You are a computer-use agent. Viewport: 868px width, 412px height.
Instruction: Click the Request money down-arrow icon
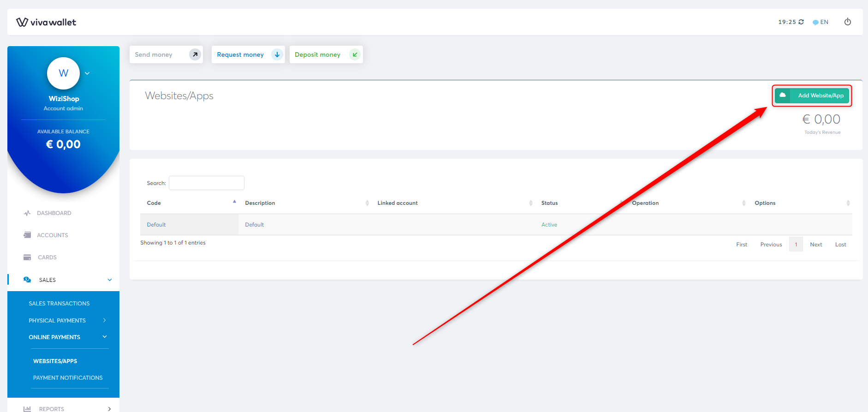pyautogui.click(x=277, y=54)
